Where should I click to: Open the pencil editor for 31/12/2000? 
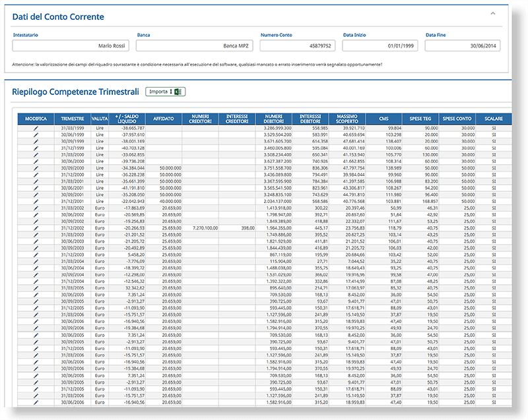point(36,175)
